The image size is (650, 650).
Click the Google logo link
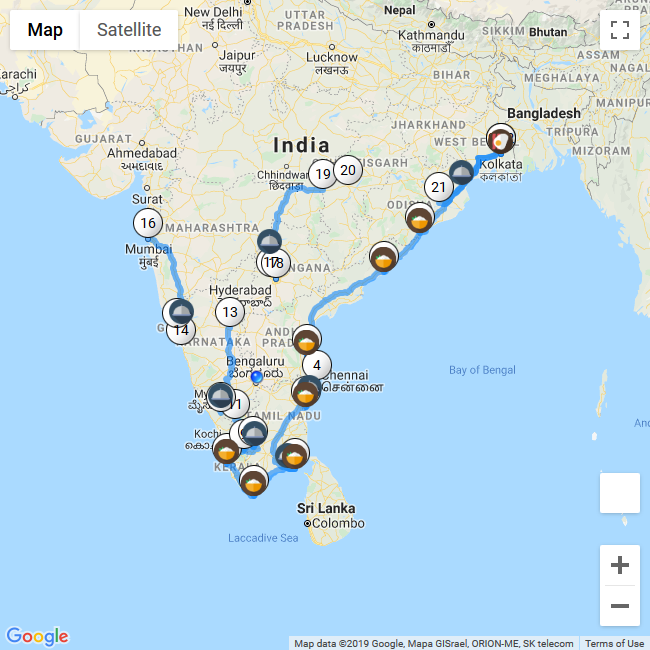[37, 636]
